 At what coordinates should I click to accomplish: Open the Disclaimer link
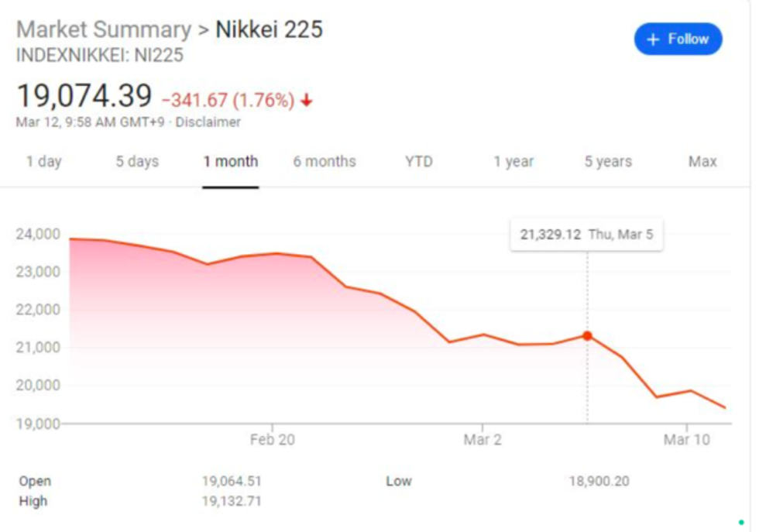[208, 122]
